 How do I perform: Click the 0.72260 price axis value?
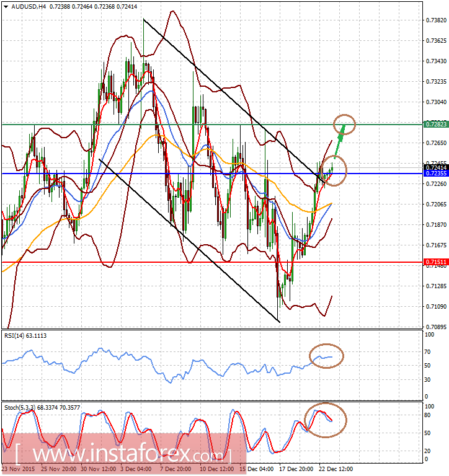tap(436, 184)
